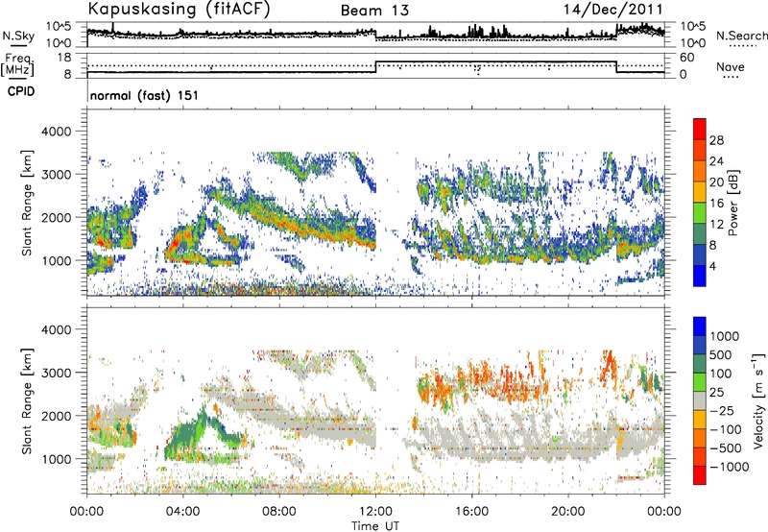
Task: Click the "08:00" time tick label
Action: (x=279, y=512)
